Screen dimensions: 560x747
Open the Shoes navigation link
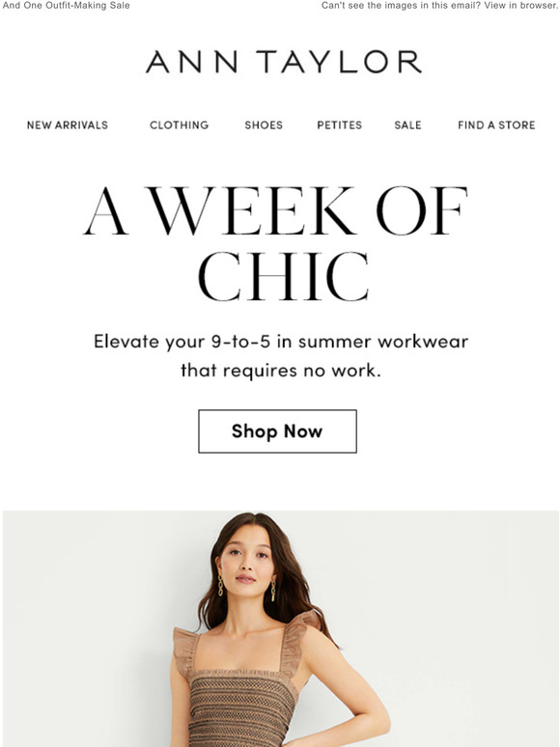[x=264, y=125]
